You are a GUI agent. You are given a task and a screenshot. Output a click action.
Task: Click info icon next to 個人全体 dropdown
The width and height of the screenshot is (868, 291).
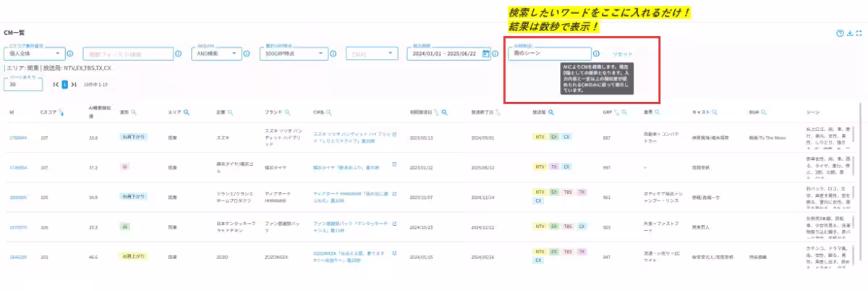[x=70, y=53]
